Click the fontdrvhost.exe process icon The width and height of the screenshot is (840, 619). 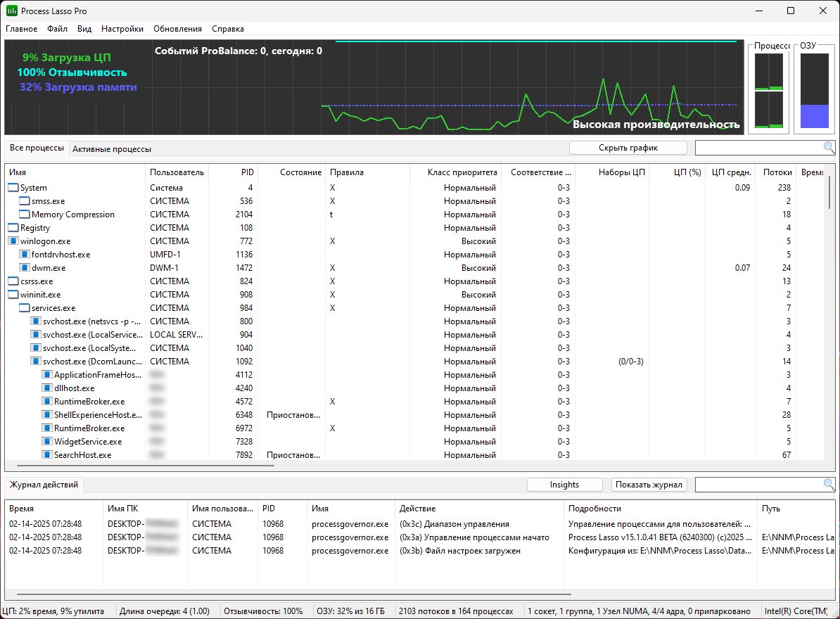25,255
